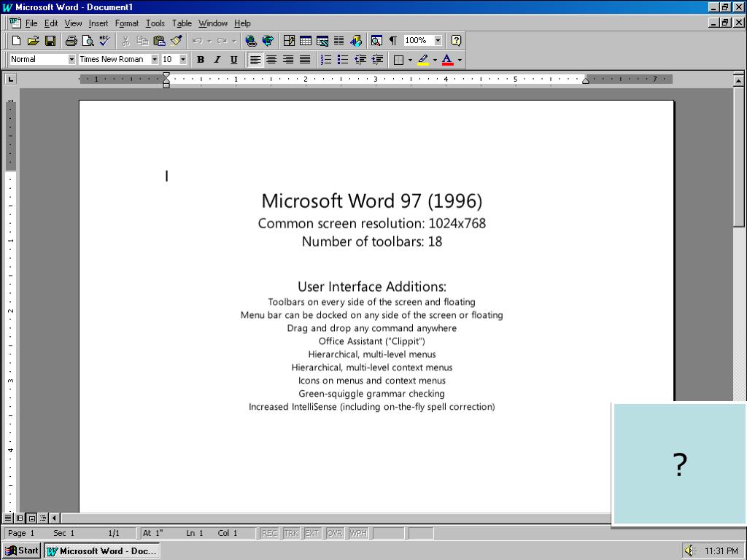Apply a numbered list
The height and width of the screenshot is (560, 747).
(x=326, y=60)
